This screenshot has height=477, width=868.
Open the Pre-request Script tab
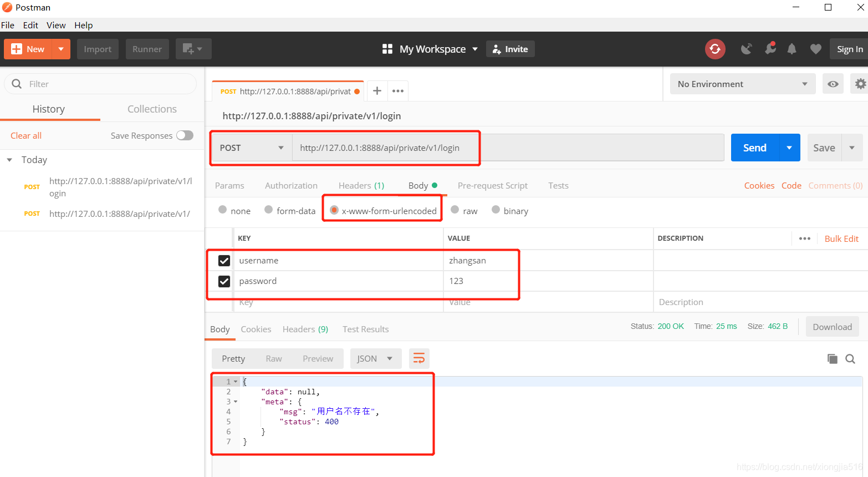pos(492,185)
